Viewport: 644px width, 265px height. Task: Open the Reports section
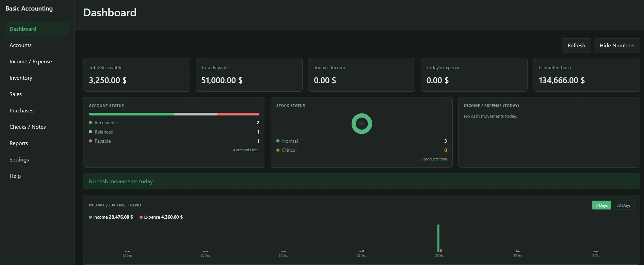[37, 143]
